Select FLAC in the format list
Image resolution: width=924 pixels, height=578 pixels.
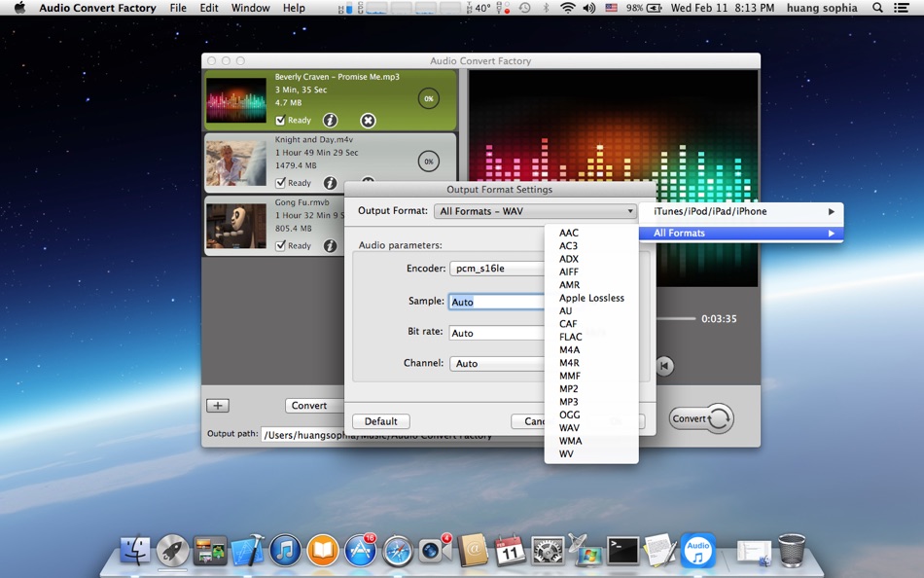(591, 337)
